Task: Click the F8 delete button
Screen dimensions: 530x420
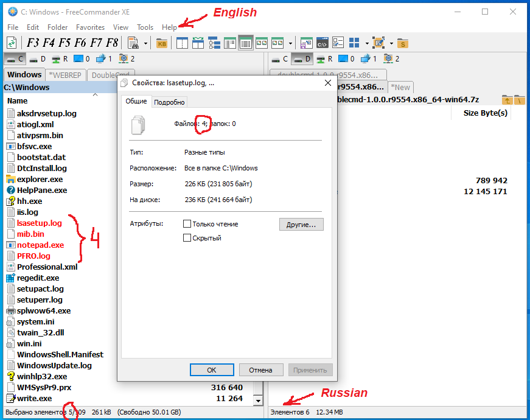Action: pyautogui.click(x=112, y=43)
